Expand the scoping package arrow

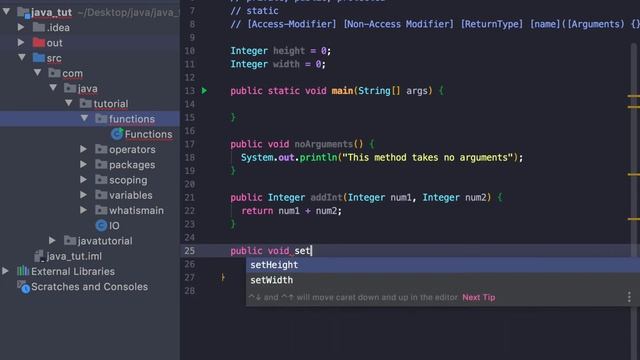point(83,180)
